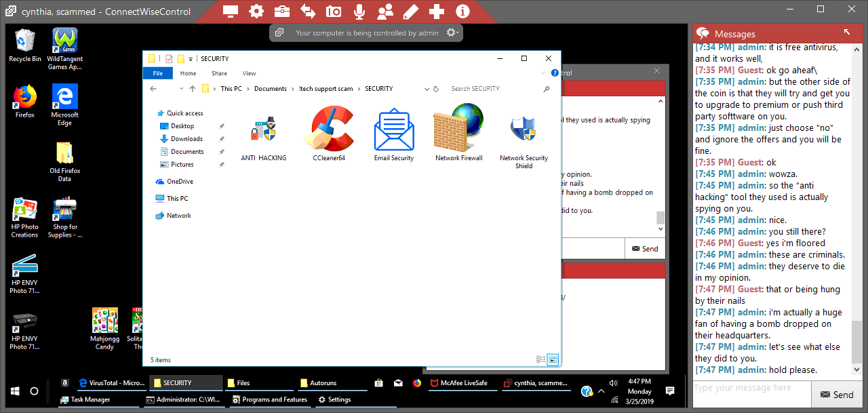868x413 pixels.
Task: Switch to details view in Explorer status bar
Action: [x=540, y=359]
